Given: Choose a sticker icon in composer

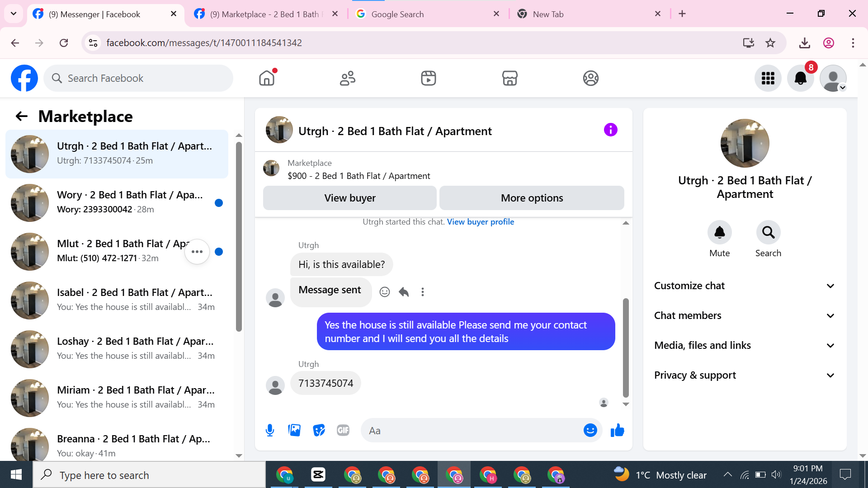Looking at the screenshot, I should coord(319,430).
